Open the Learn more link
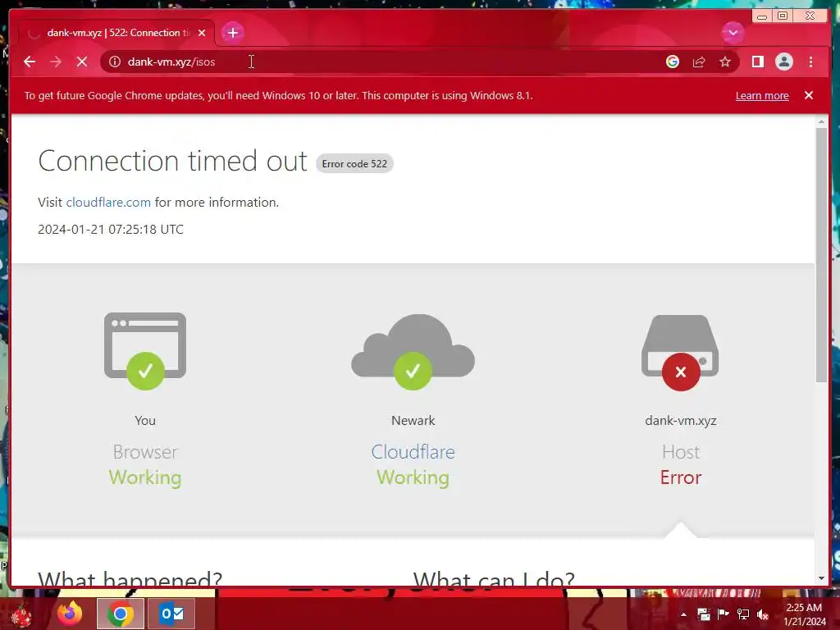 tap(762, 96)
